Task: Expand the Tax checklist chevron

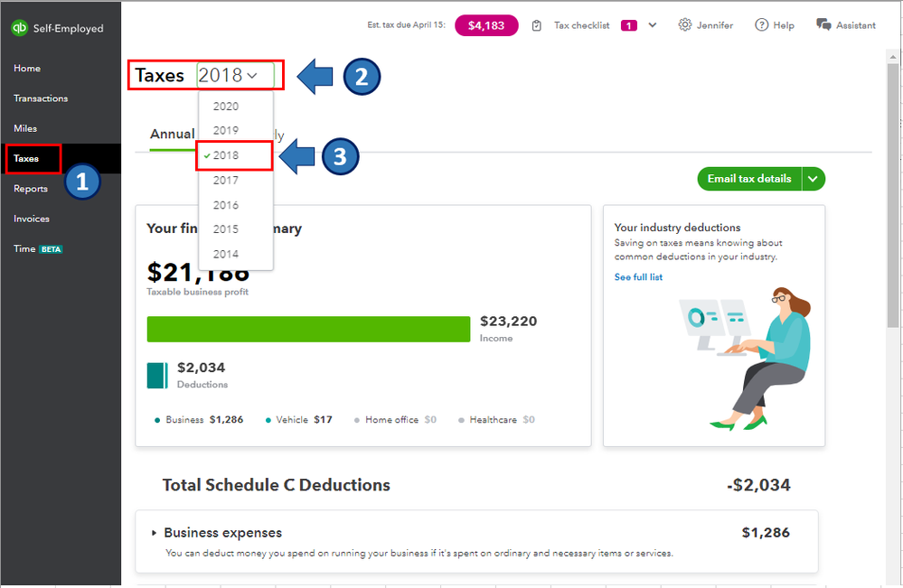Action: 653,25
